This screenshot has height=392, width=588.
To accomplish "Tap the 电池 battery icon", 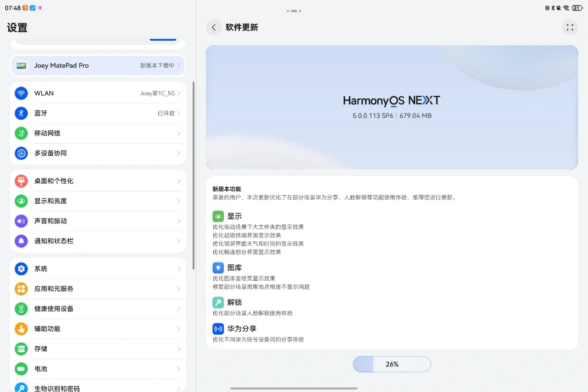I will click(x=21, y=368).
